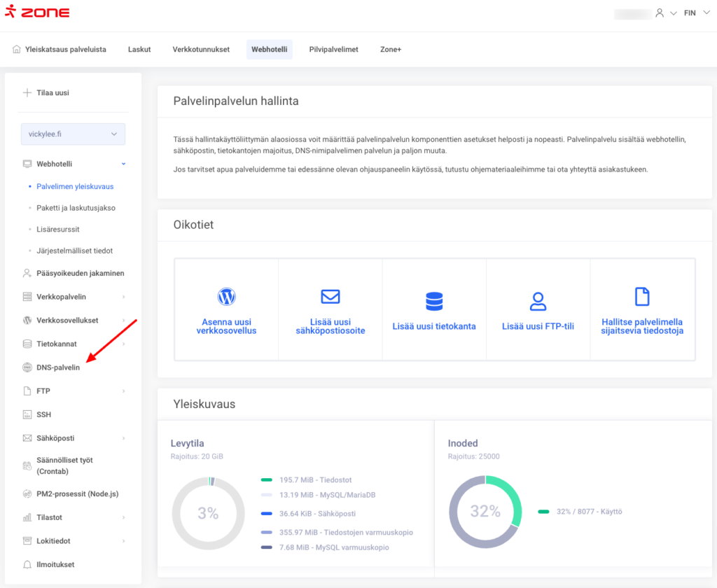
Task: Click the Levytila 3% donut chart
Action: point(208,513)
